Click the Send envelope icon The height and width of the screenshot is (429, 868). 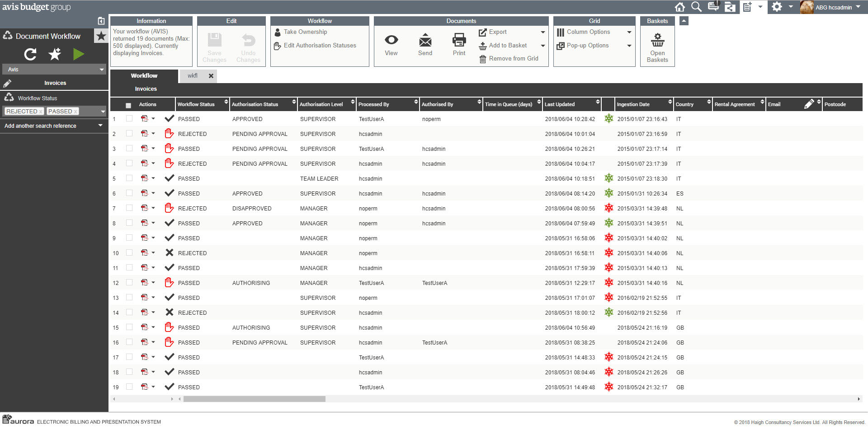click(425, 40)
